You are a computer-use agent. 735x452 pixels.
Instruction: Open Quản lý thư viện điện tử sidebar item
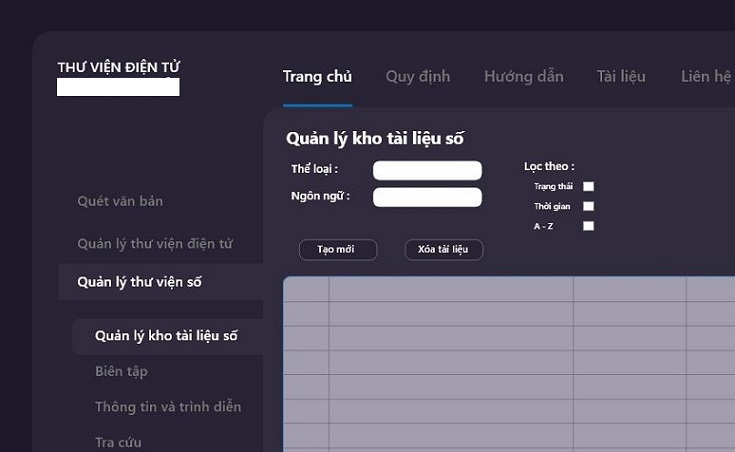[x=155, y=244]
